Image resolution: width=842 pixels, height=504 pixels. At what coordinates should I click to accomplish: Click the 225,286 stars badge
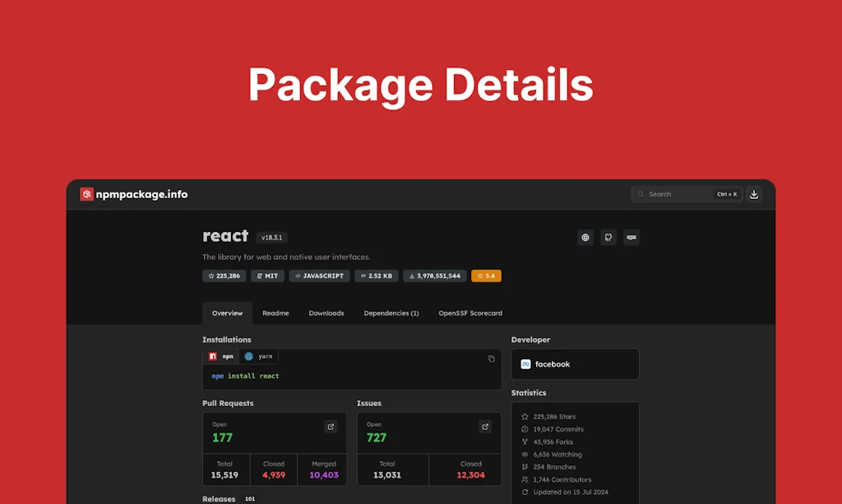pyautogui.click(x=224, y=276)
